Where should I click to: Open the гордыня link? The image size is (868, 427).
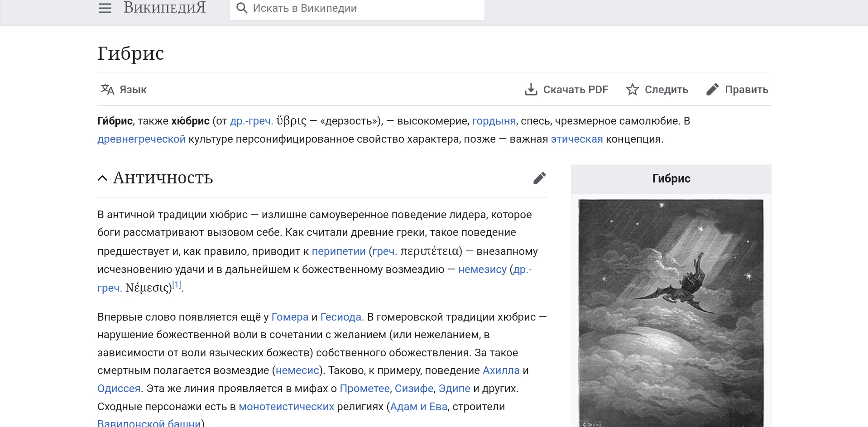(x=494, y=121)
